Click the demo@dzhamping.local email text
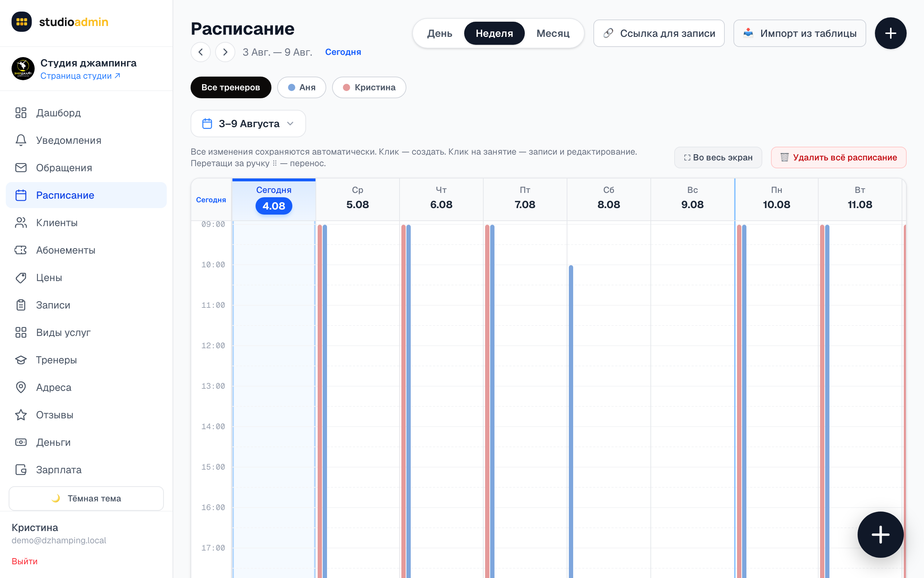 pos(59,540)
